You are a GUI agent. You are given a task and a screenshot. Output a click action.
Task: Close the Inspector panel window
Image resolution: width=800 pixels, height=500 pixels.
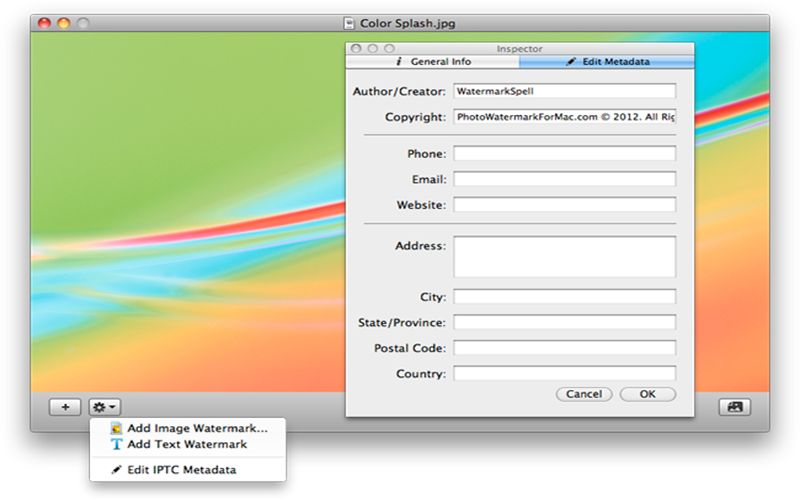(x=357, y=48)
